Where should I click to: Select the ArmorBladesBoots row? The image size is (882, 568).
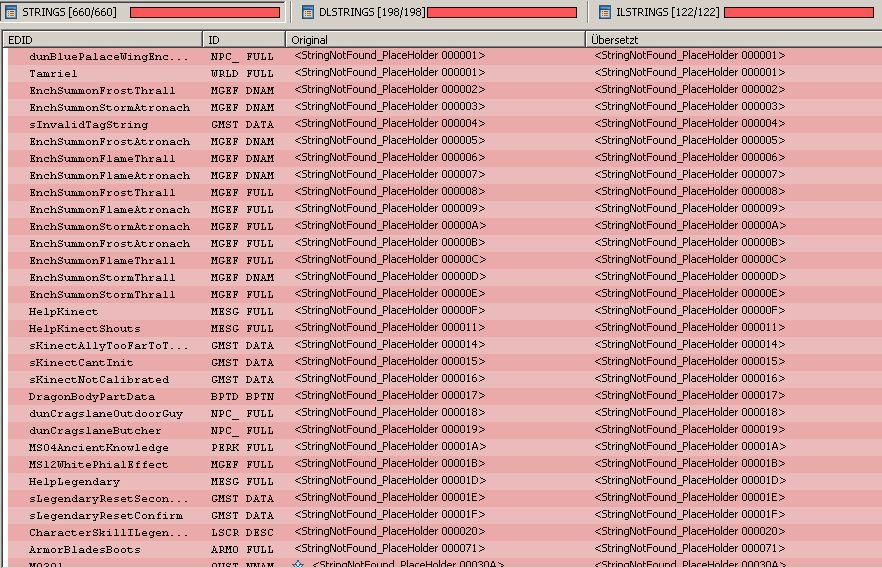pyautogui.click(x=444, y=549)
